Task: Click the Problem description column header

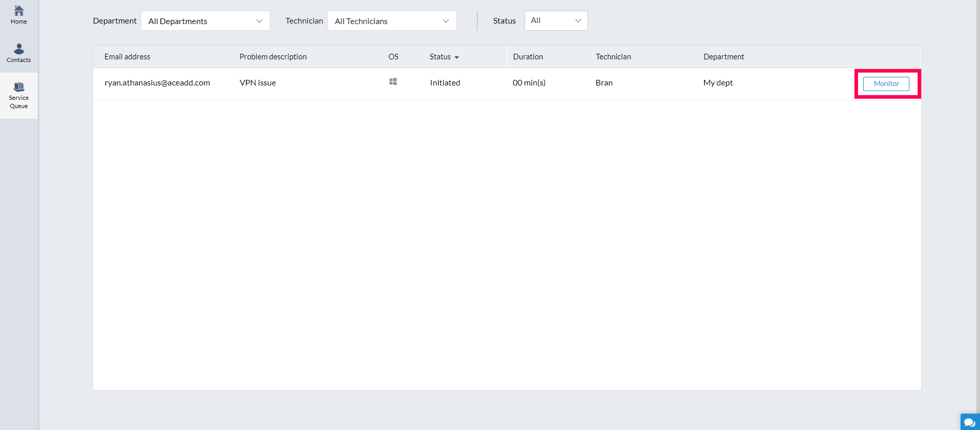Action: click(273, 57)
